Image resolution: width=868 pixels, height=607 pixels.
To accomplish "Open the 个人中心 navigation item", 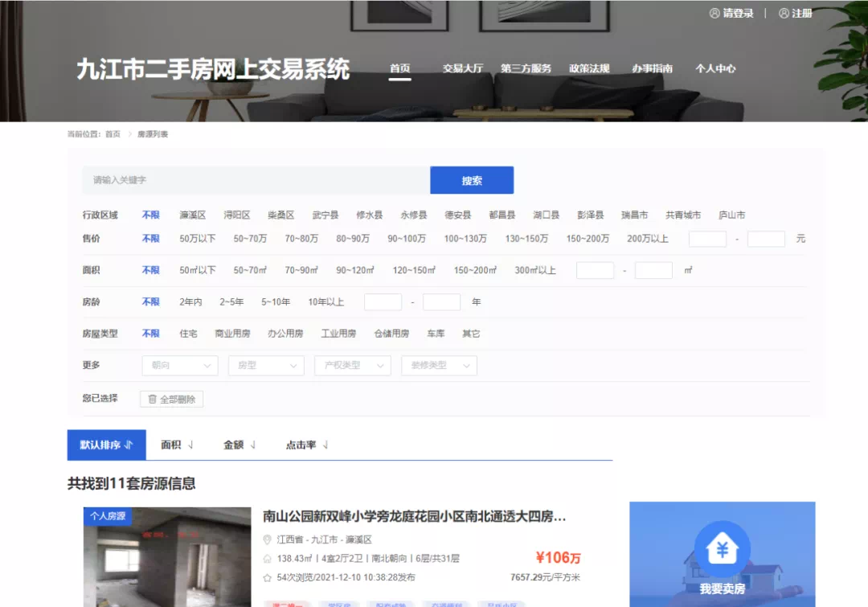I will click(716, 68).
